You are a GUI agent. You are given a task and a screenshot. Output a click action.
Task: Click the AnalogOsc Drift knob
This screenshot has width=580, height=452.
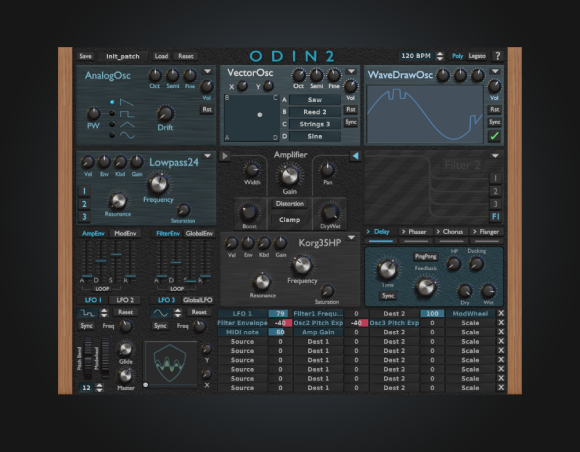click(165, 114)
